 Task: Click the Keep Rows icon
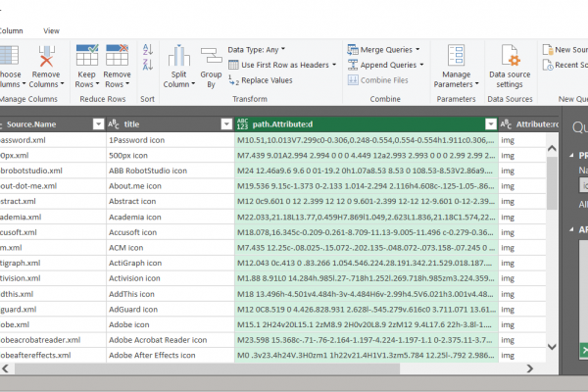pyautogui.click(x=87, y=55)
